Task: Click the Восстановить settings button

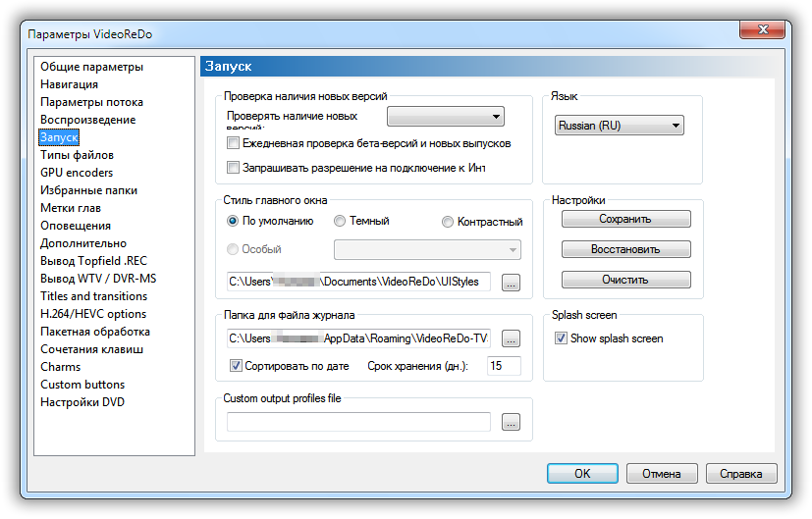Action: 626,249
